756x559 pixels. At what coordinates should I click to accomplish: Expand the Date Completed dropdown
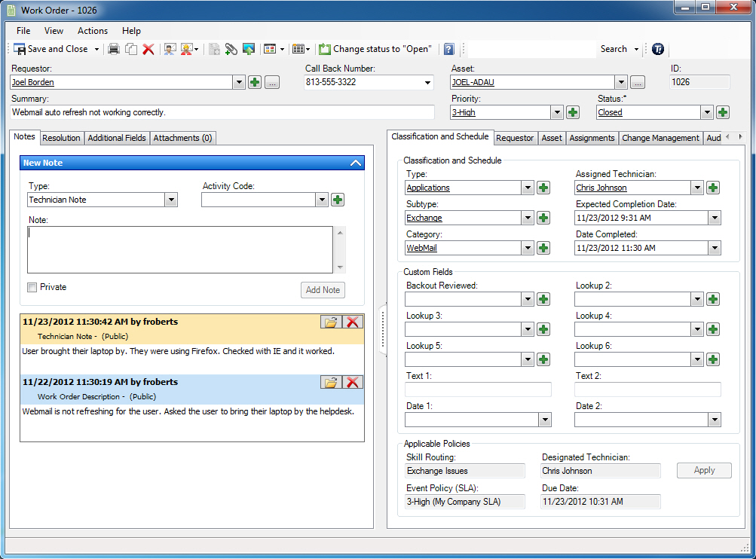tap(715, 248)
